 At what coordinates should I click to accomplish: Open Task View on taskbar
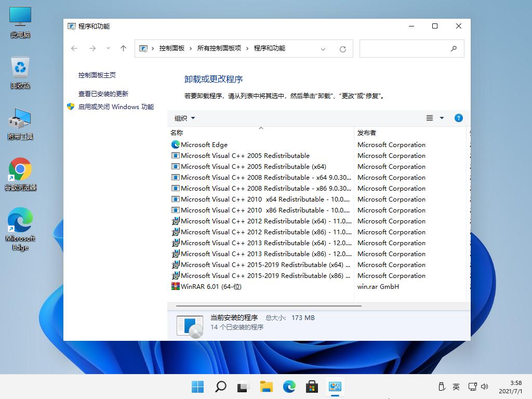pyautogui.click(x=243, y=387)
